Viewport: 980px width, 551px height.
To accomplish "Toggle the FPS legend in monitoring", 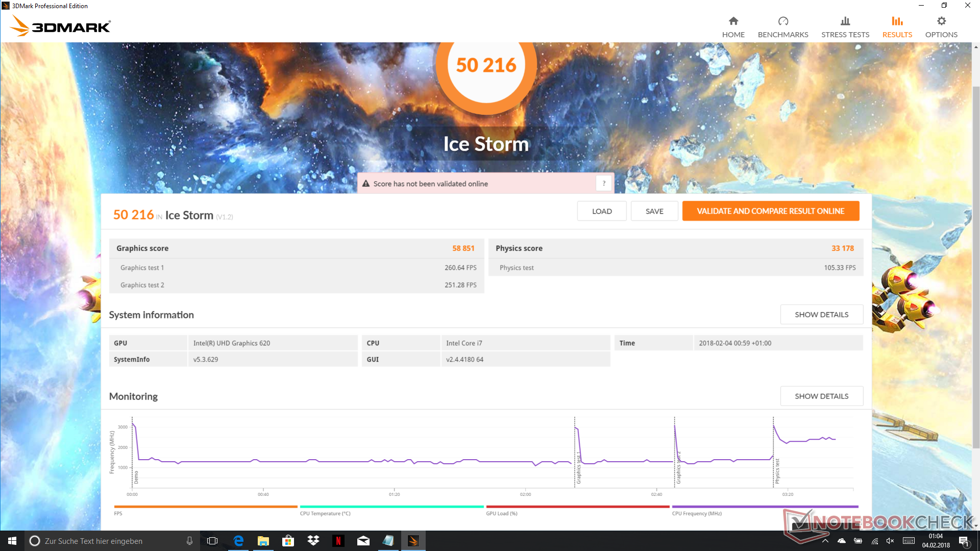I will click(118, 513).
